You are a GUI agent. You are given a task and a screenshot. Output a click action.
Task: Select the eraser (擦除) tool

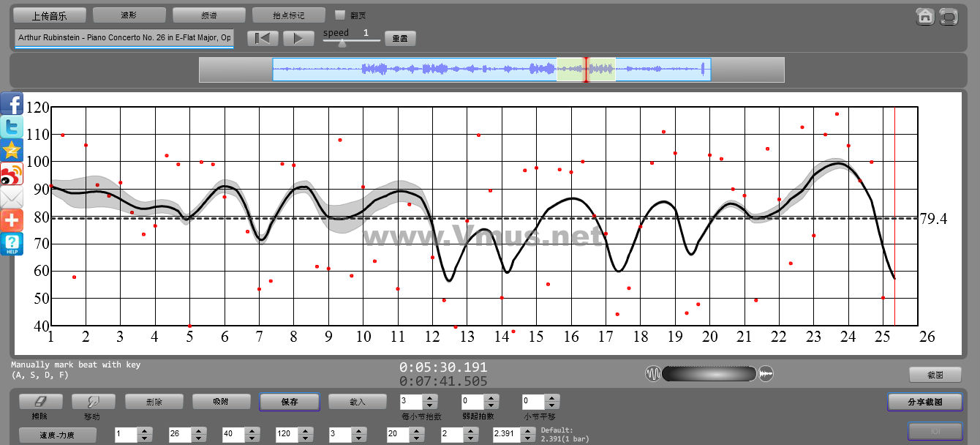tap(40, 401)
